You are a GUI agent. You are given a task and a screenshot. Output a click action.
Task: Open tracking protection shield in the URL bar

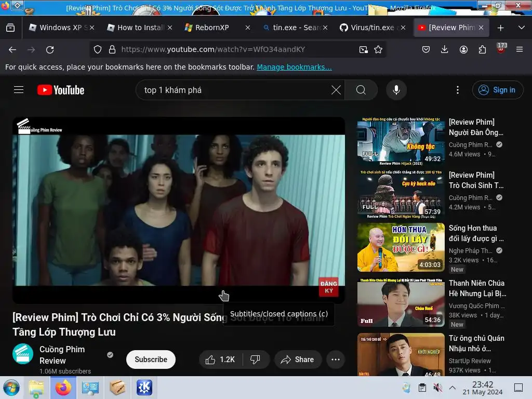pyautogui.click(x=98, y=49)
